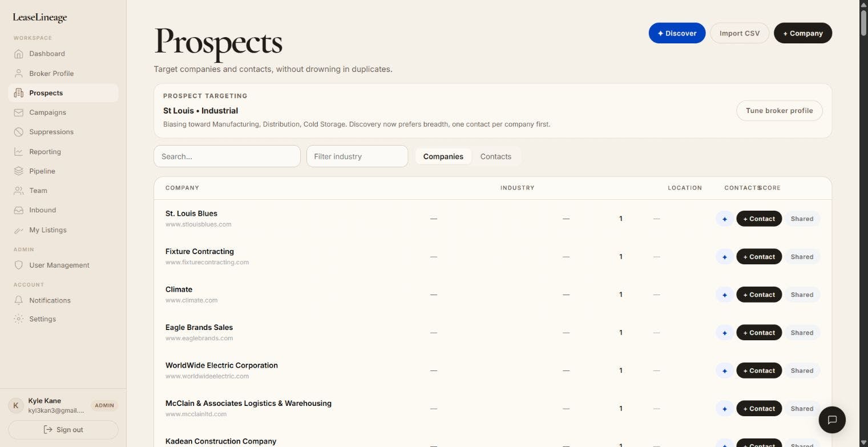
Task: Click the www.fixturecontracting.com website text
Action: point(207,263)
